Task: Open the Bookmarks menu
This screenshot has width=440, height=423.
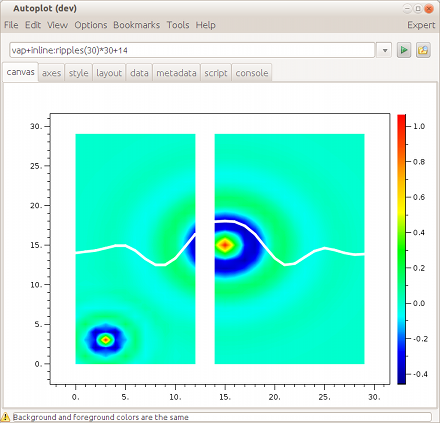Action: [x=136, y=25]
